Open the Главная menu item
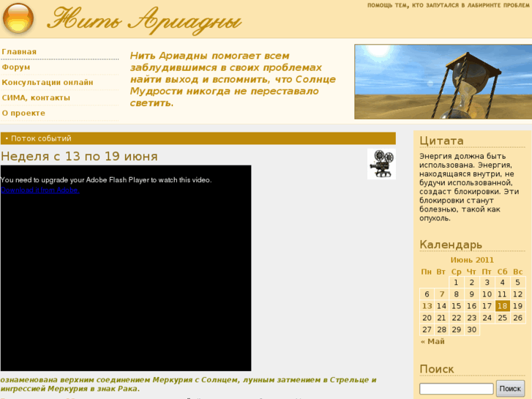Screen dimensions: 532x399 click(19, 52)
